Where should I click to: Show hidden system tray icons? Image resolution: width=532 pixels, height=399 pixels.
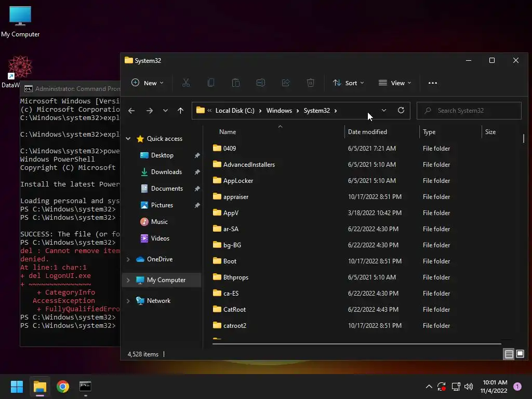(429, 387)
